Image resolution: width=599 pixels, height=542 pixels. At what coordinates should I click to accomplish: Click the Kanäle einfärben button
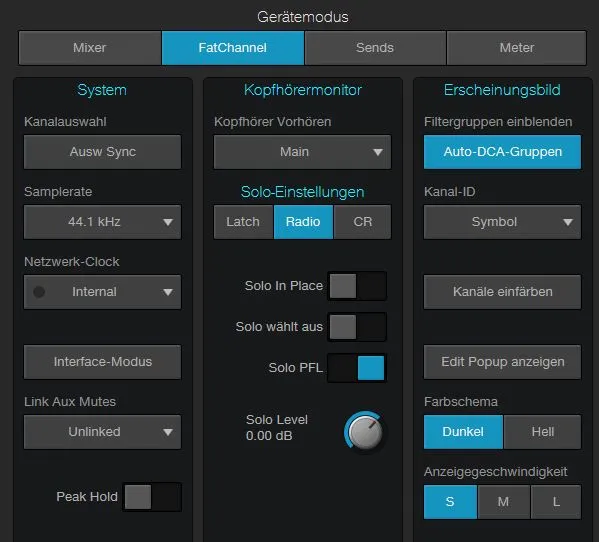(502, 292)
